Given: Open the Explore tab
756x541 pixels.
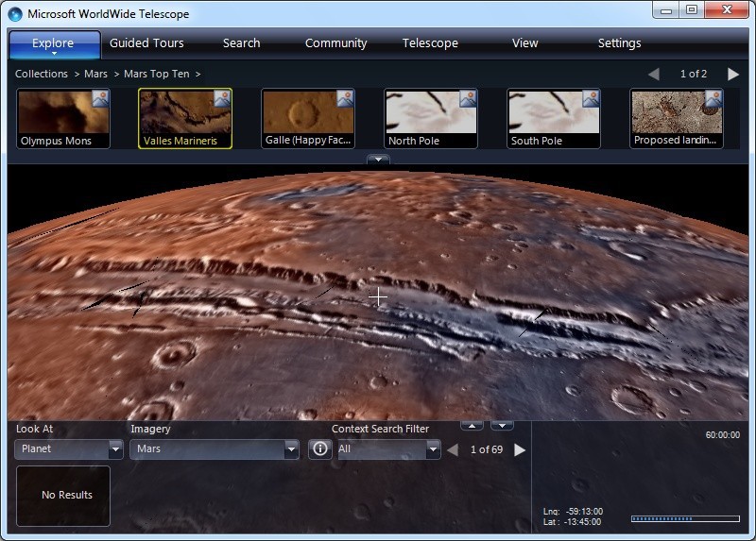Looking at the screenshot, I should [x=53, y=42].
